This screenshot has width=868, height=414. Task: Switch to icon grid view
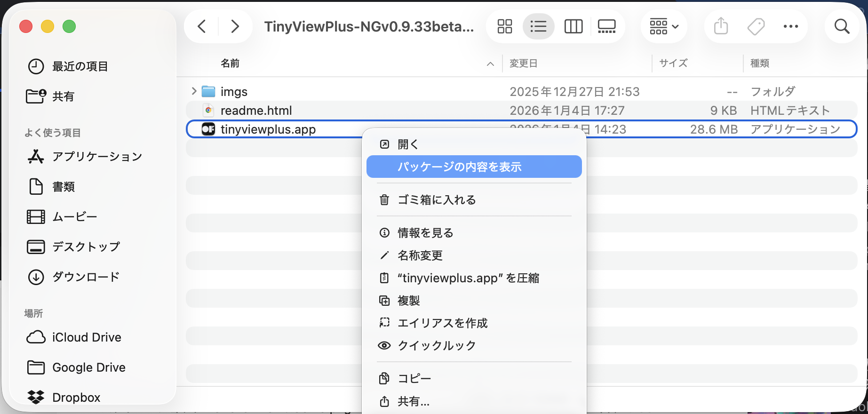(x=504, y=26)
